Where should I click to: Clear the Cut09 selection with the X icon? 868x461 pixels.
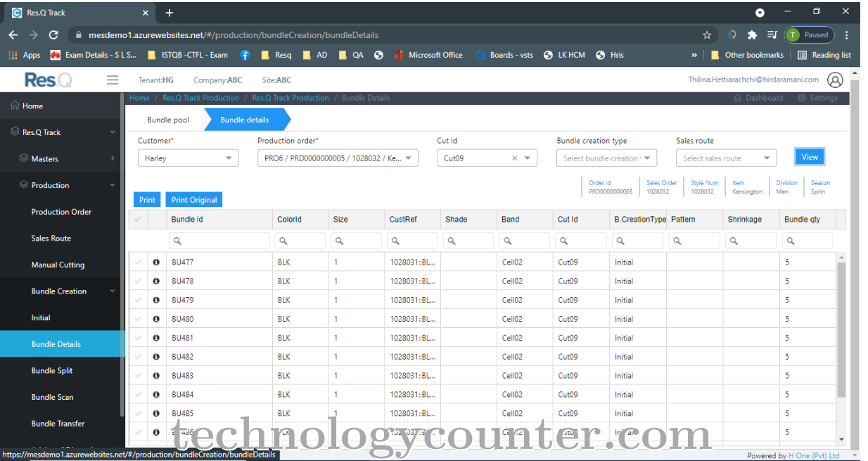point(514,158)
